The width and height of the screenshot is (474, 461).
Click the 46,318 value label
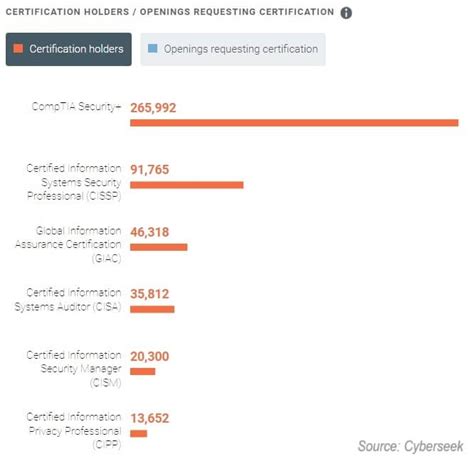(x=150, y=232)
